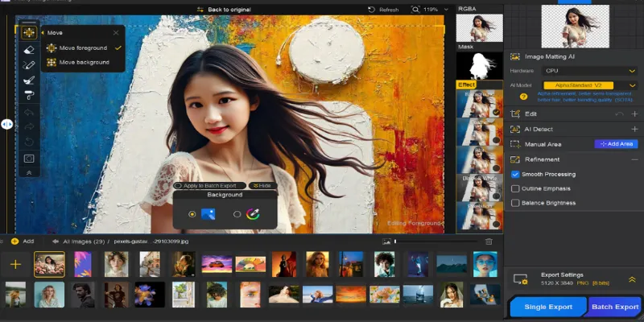Image resolution: width=644 pixels, height=322 pixels.
Task: Click the Manual Area dashed rectangle icon
Action: coord(515,144)
